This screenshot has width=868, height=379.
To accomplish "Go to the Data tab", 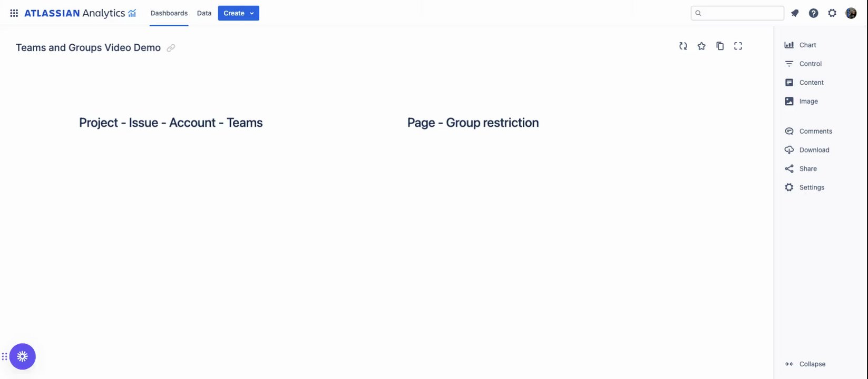I will (x=204, y=13).
